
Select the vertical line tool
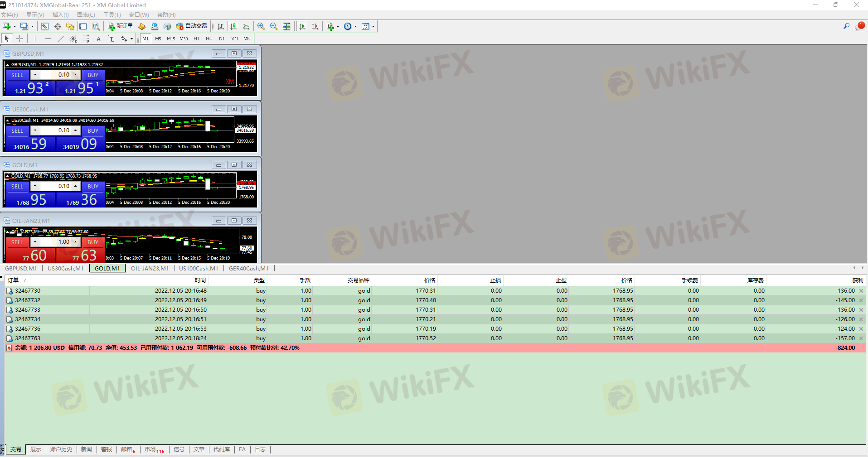[x=35, y=39]
